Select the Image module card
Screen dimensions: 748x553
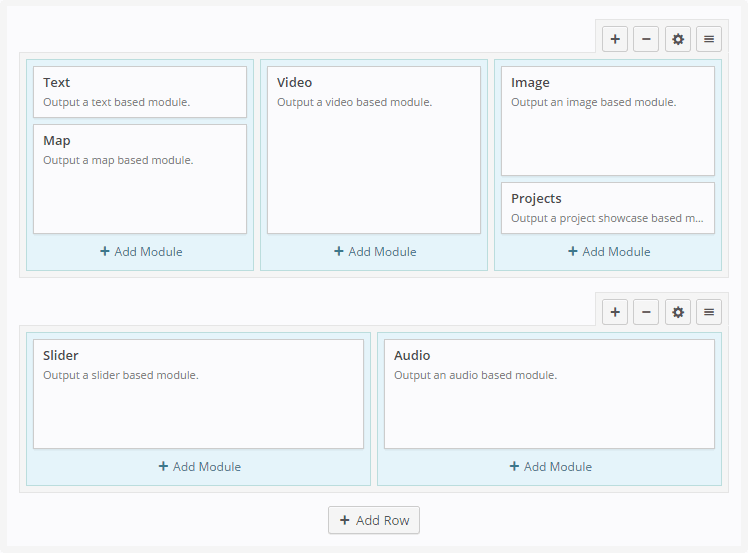coord(608,121)
